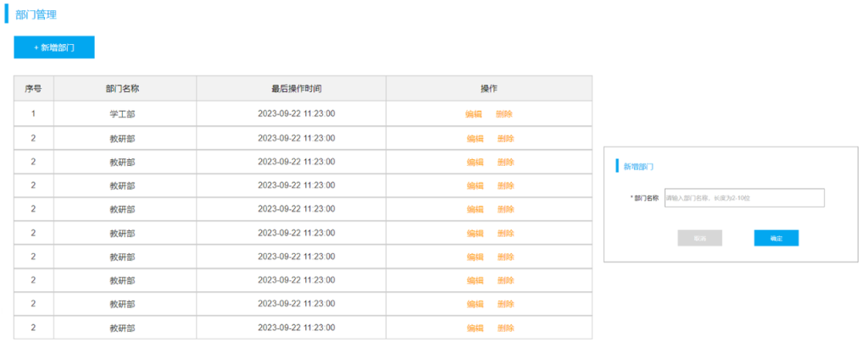Click 编辑 in the last table row

(475, 328)
